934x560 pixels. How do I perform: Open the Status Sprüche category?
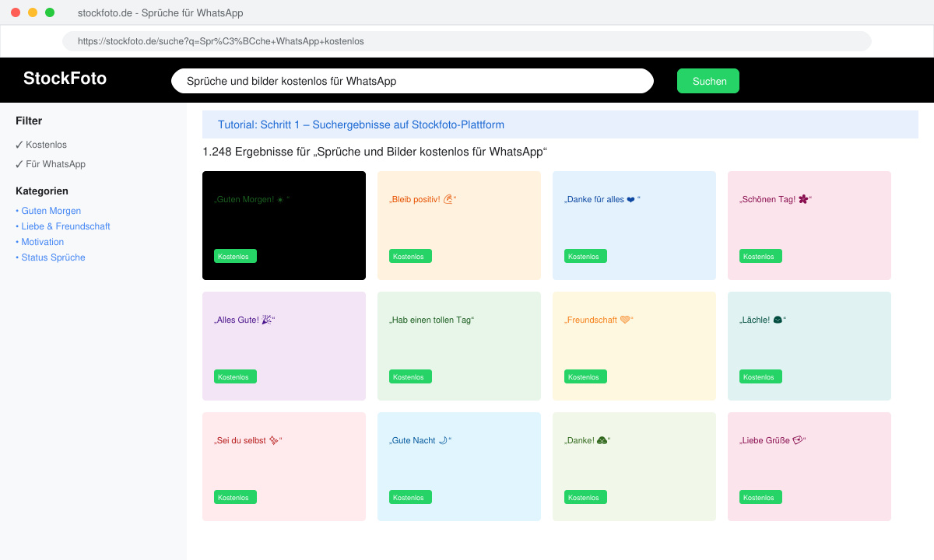[x=51, y=257]
